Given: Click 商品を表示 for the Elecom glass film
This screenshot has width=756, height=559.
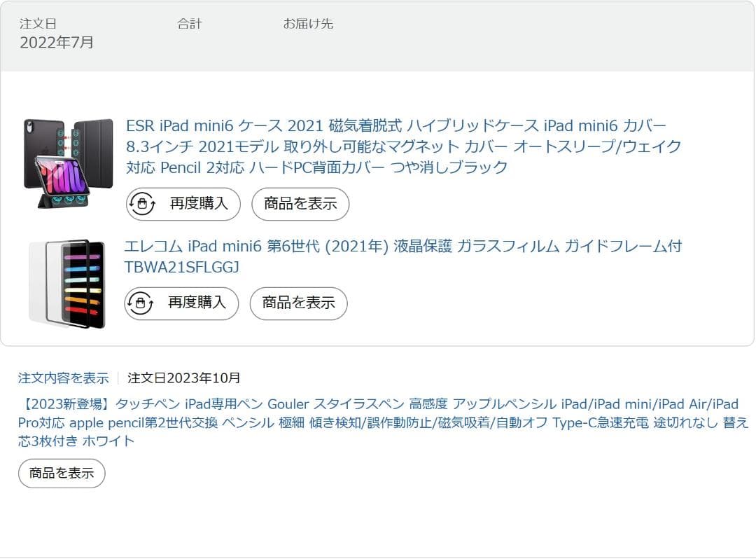Looking at the screenshot, I should point(298,303).
